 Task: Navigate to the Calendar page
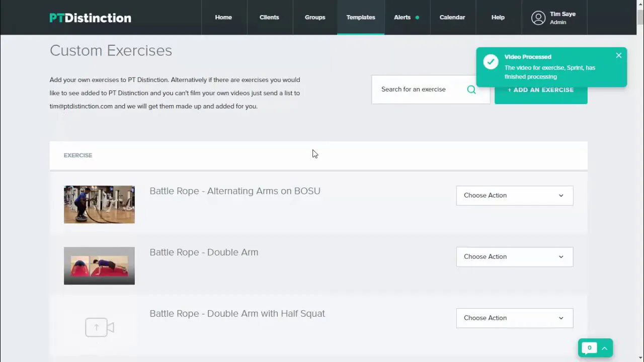pos(452,17)
